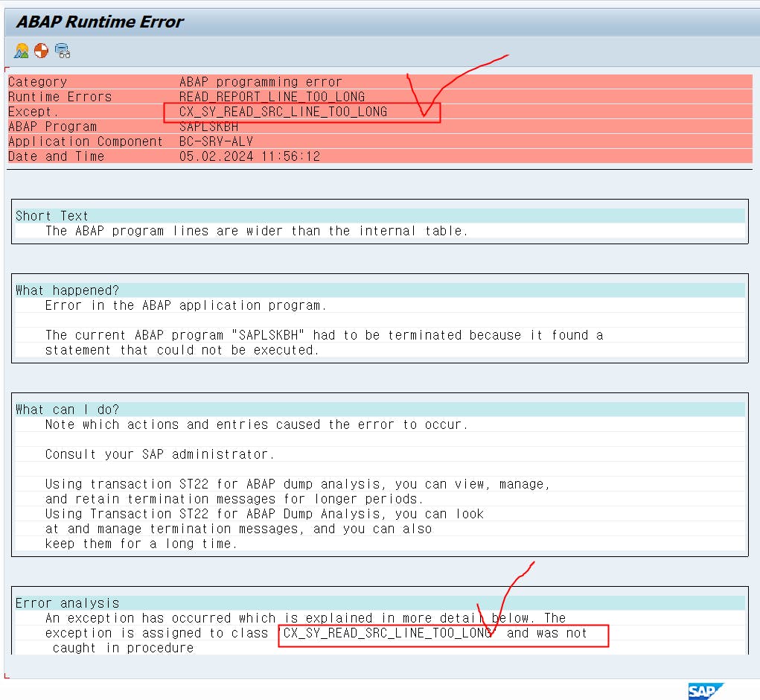760x700 pixels.
Task: Click the Error analysis section heading
Action: (68, 603)
